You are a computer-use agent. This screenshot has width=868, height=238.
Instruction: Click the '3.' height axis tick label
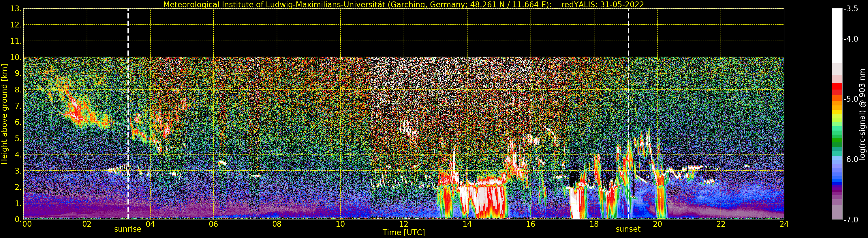pyautogui.click(x=18, y=171)
